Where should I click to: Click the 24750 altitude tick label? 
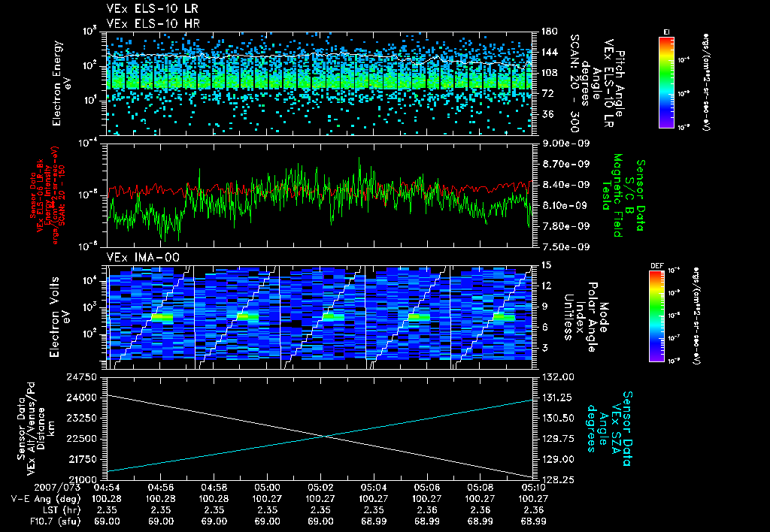click(81, 377)
